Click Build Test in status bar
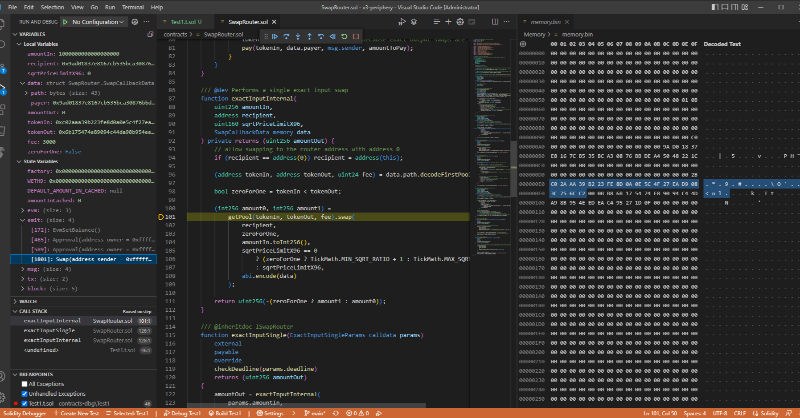 coord(225,413)
